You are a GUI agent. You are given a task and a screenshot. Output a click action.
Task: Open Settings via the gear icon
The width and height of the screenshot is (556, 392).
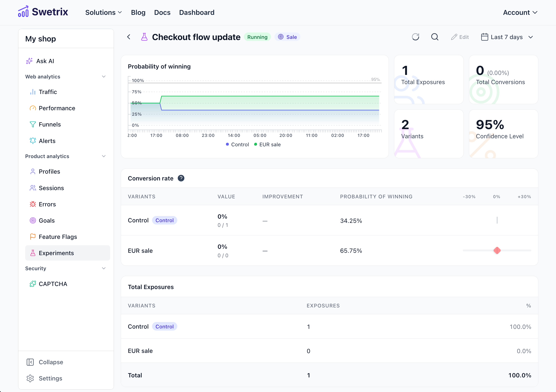click(x=30, y=378)
